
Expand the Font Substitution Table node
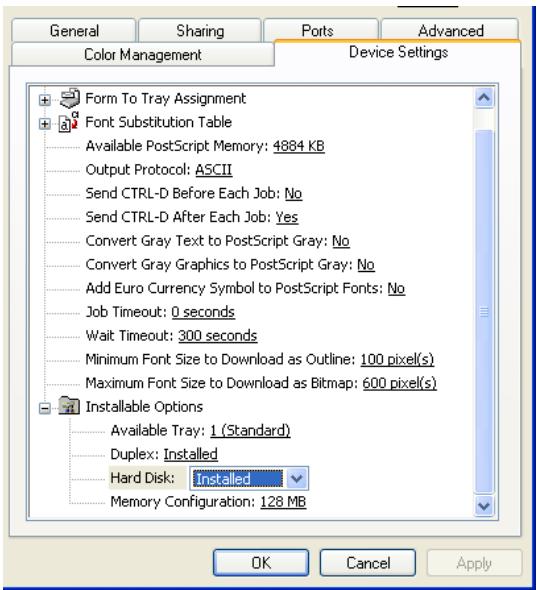coord(44,123)
